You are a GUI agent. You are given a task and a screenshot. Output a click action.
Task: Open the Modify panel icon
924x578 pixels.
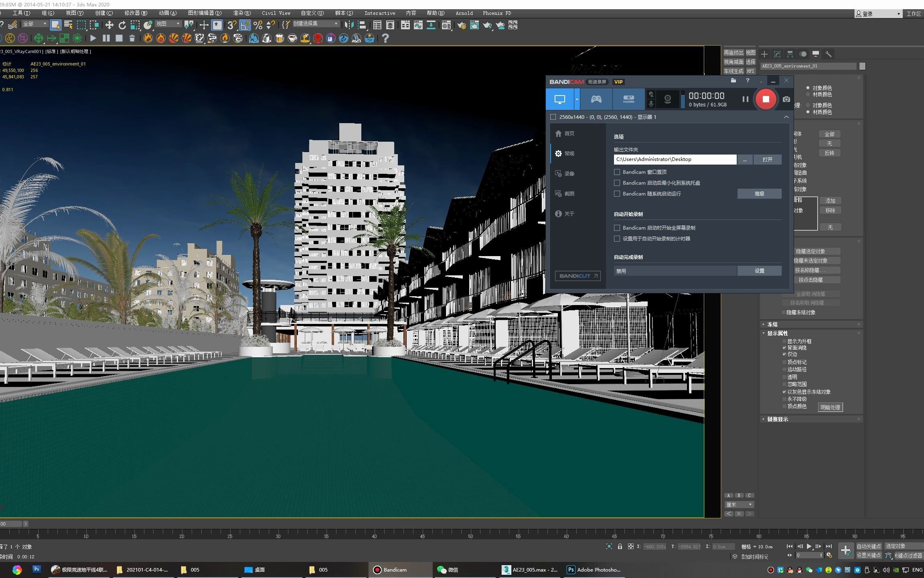click(x=777, y=54)
